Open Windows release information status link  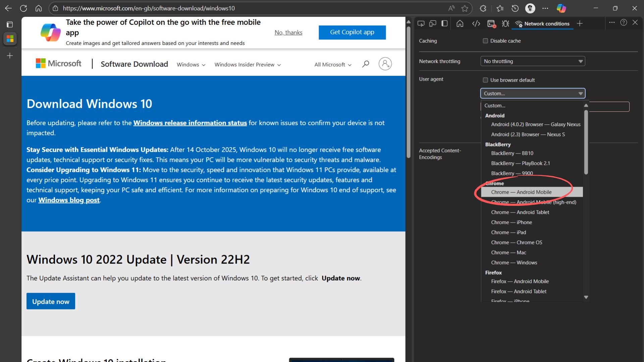tap(190, 123)
